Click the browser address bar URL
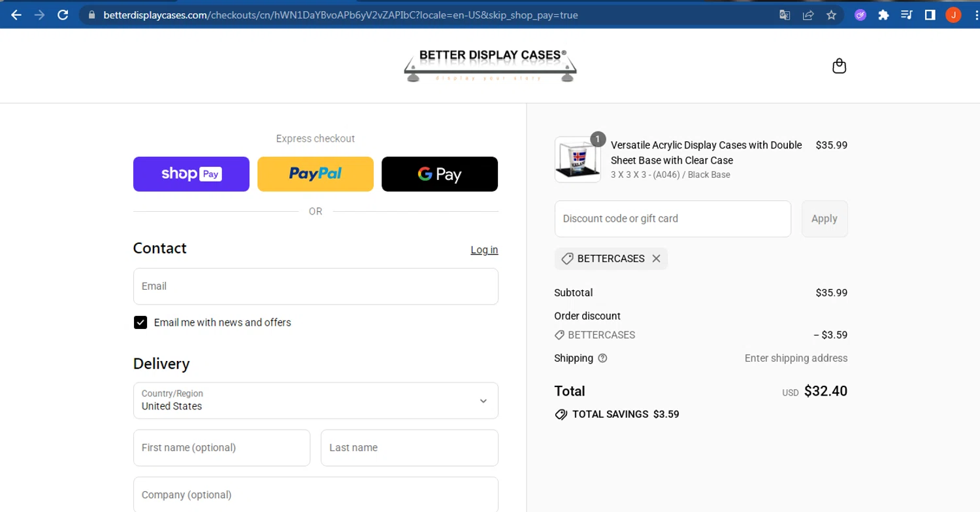 (x=340, y=14)
